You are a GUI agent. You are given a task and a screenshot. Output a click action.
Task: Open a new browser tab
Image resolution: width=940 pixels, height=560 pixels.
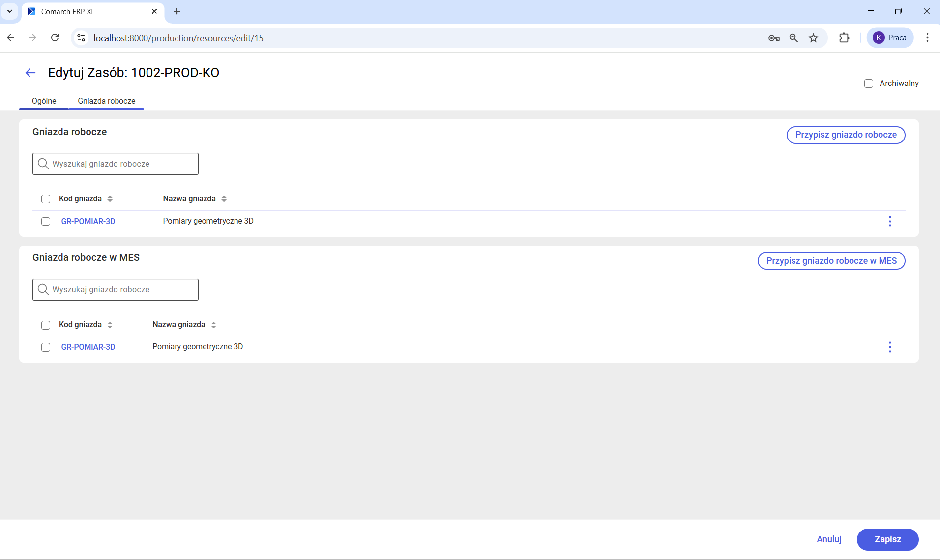click(177, 11)
